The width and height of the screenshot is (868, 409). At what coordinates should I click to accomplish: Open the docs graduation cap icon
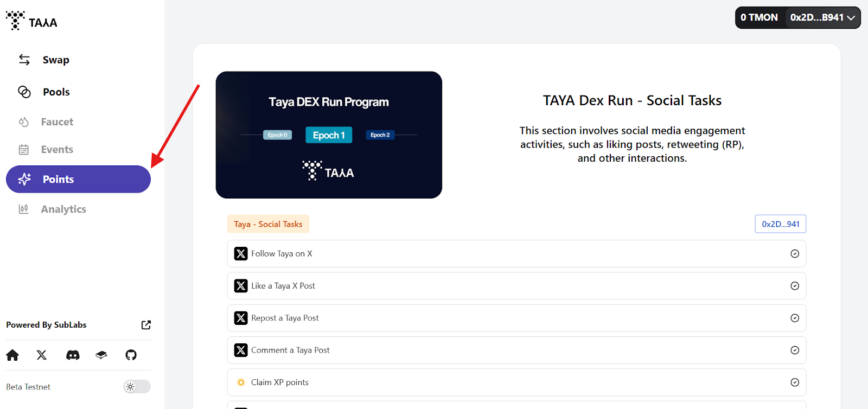[101, 355]
